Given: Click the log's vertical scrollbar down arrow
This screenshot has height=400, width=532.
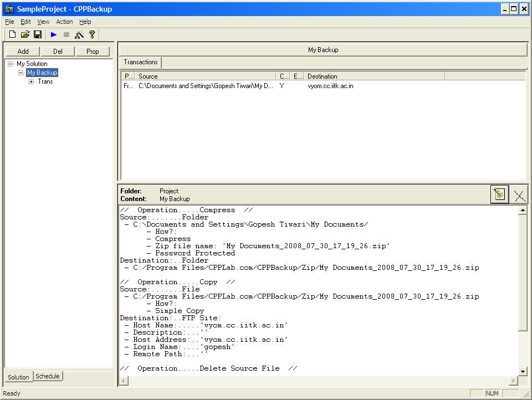Looking at the screenshot, I should tap(523, 372).
